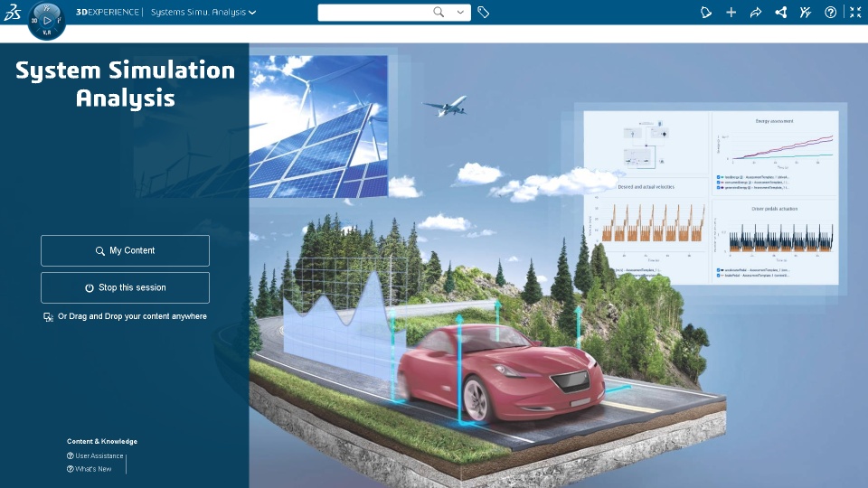The height and width of the screenshot is (488, 868).
Task: Click the north quadrant of the compass
Action: click(x=47, y=8)
